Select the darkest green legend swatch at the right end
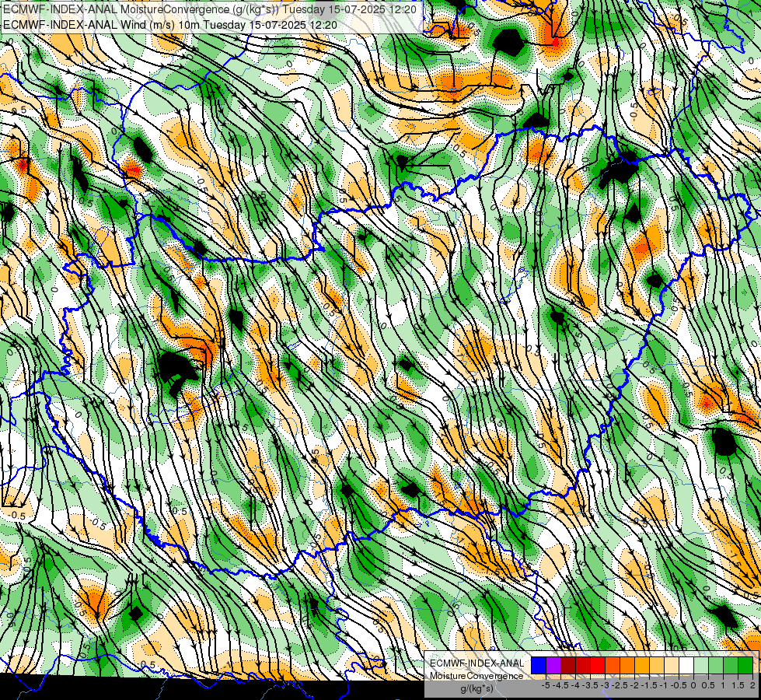The height and width of the screenshot is (700, 761). pos(745,665)
